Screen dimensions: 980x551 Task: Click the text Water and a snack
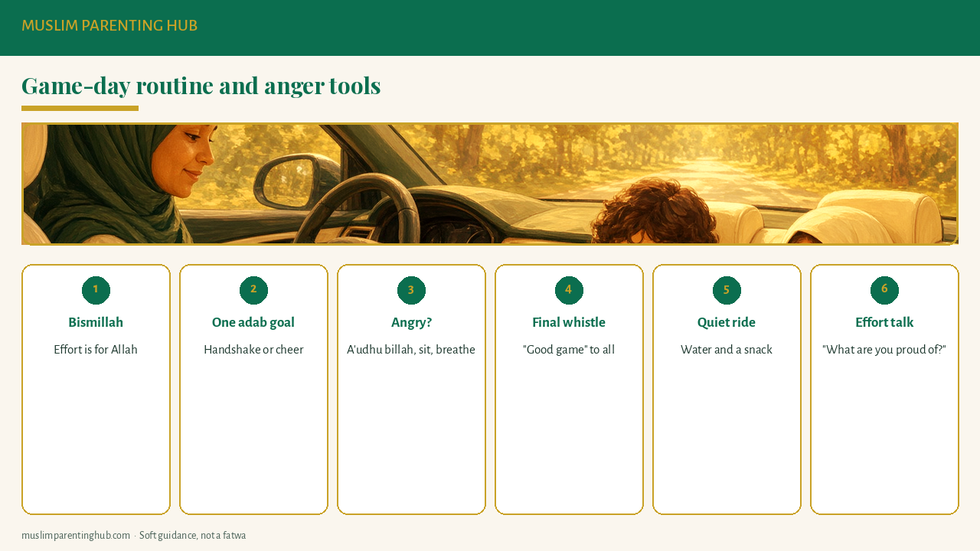click(x=727, y=350)
